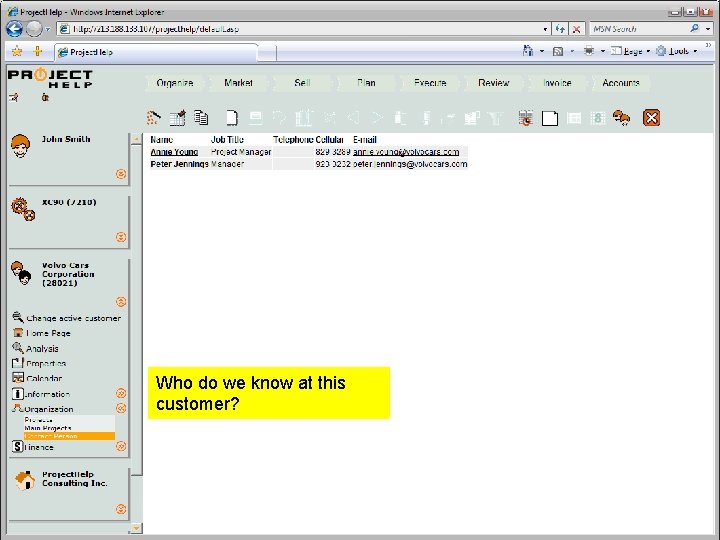Click the ProjectHelp Consulting house icon
The height and width of the screenshot is (540, 720).
pyautogui.click(x=25, y=481)
